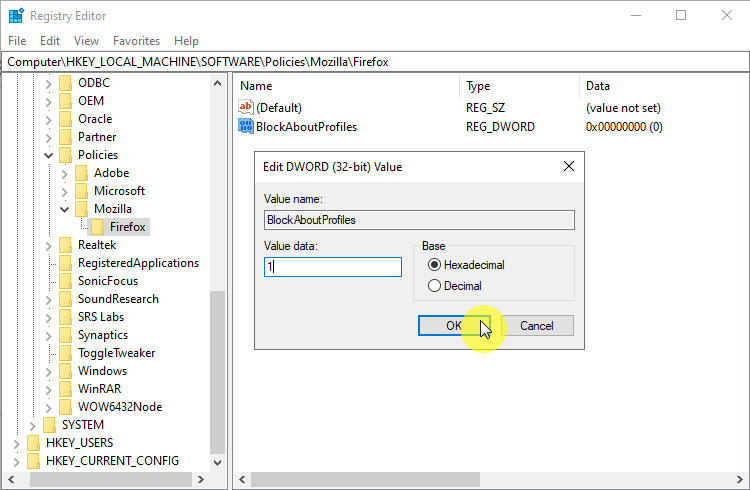Image resolution: width=750 pixels, height=490 pixels.
Task: Click the Value data input field
Action: pos(332,267)
